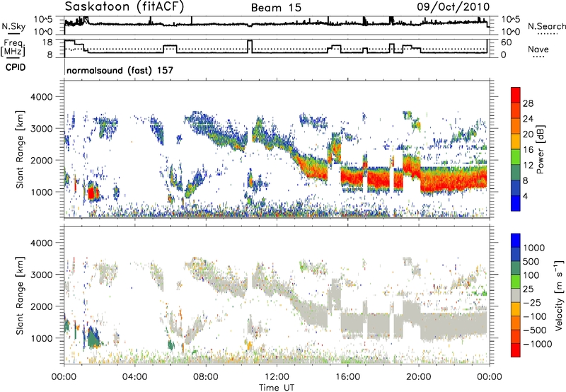Screen dimensions: 566x392
Task: Select the "4" label on power colorbar
Action: 525,197
